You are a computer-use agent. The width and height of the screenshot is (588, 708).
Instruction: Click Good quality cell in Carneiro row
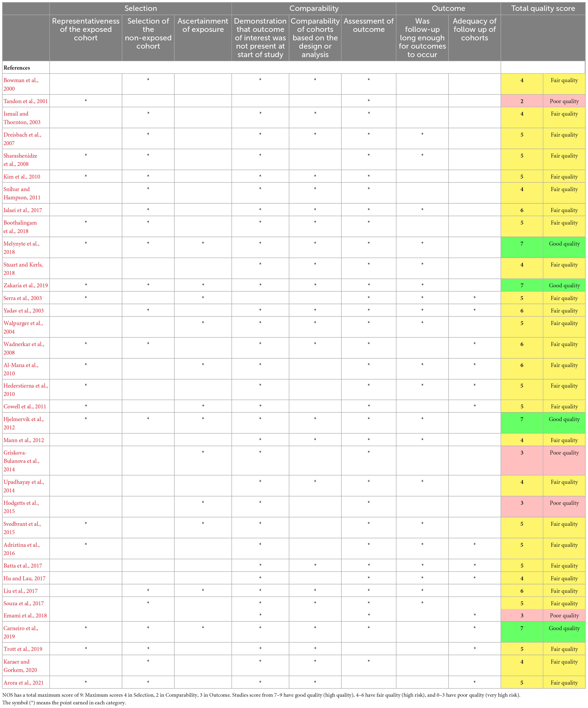564,632
